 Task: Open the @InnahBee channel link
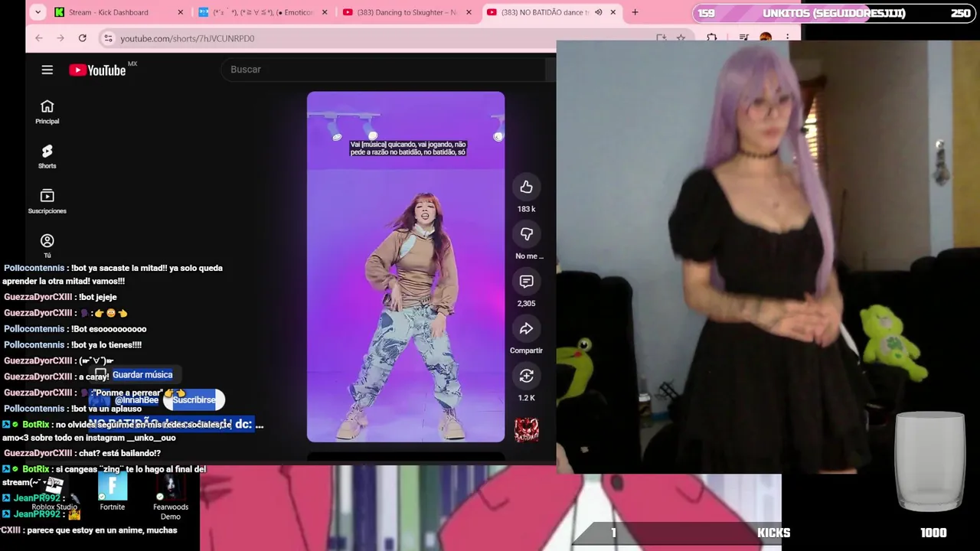136,399
